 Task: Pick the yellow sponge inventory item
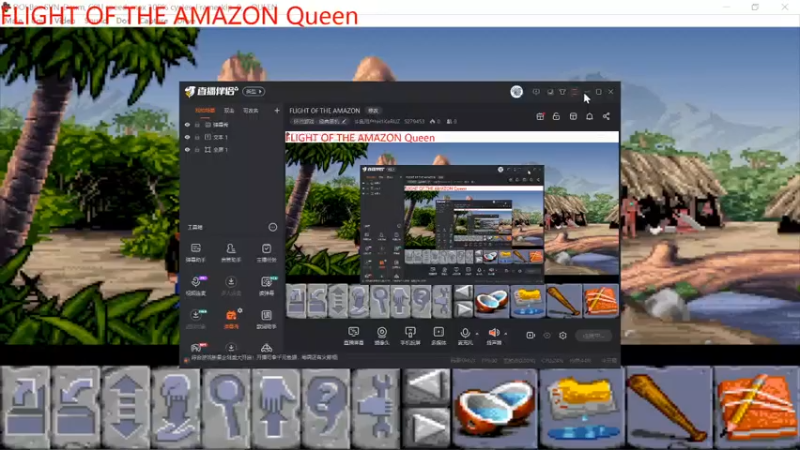tap(582, 408)
